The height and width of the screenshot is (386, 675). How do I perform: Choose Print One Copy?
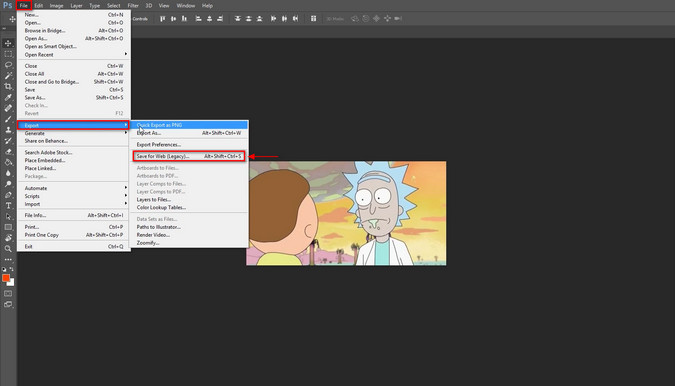pos(74,235)
